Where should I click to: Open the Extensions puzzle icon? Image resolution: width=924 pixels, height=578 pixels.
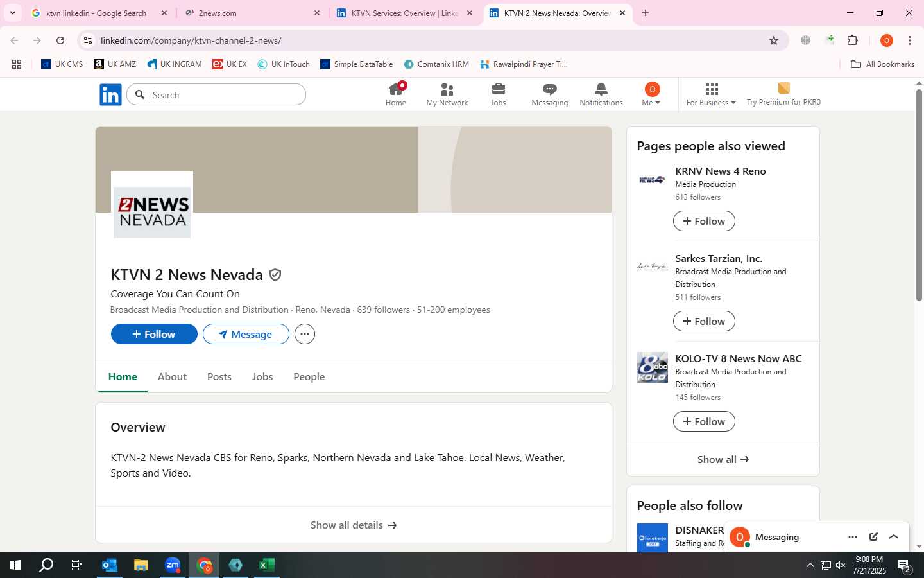tap(853, 40)
